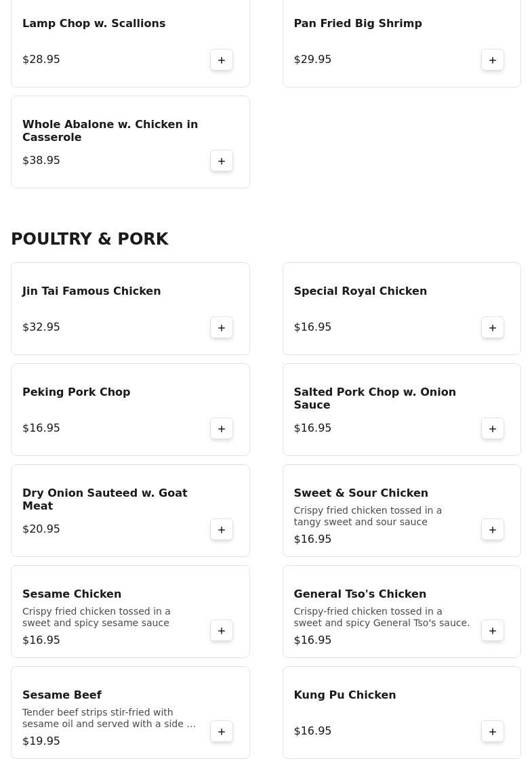Viewport: 532px width, 761px height.
Task: Add Lamp Chop w. Scallions to cart
Action: point(222,60)
